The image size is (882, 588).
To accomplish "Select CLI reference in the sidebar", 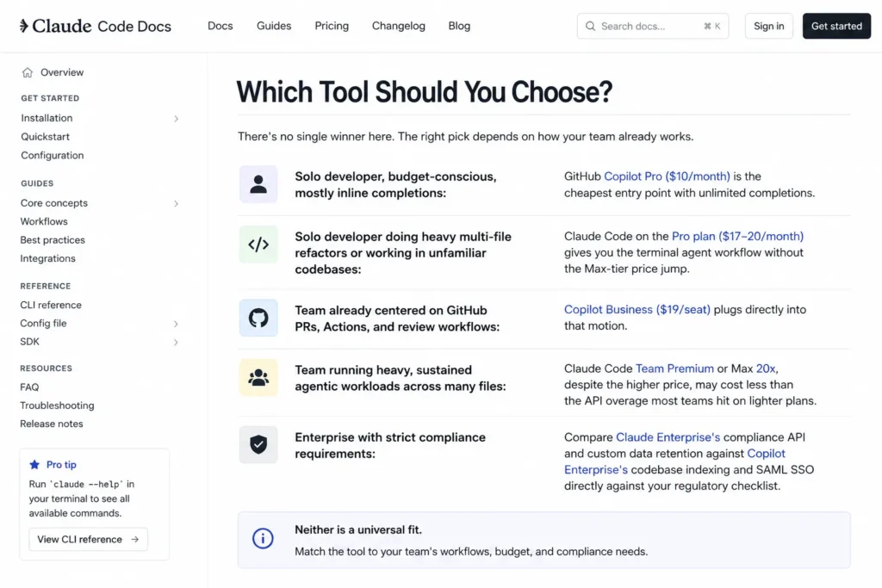I will [x=51, y=305].
